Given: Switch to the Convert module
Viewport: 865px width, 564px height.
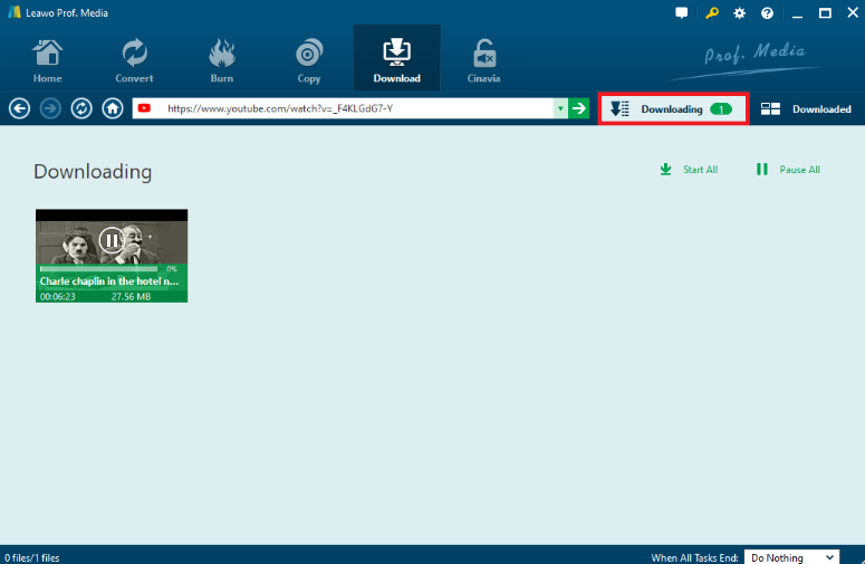Looking at the screenshot, I should coord(134,60).
